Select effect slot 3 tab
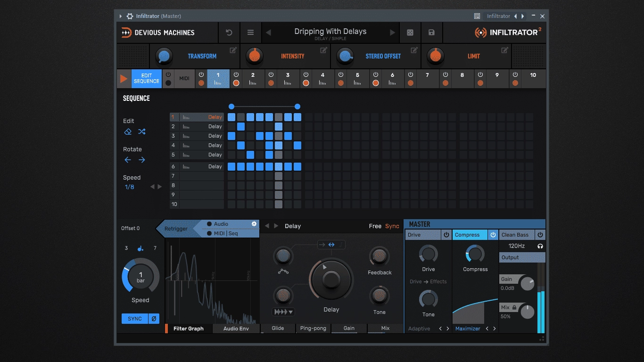The width and height of the screenshot is (644, 362). point(288,79)
